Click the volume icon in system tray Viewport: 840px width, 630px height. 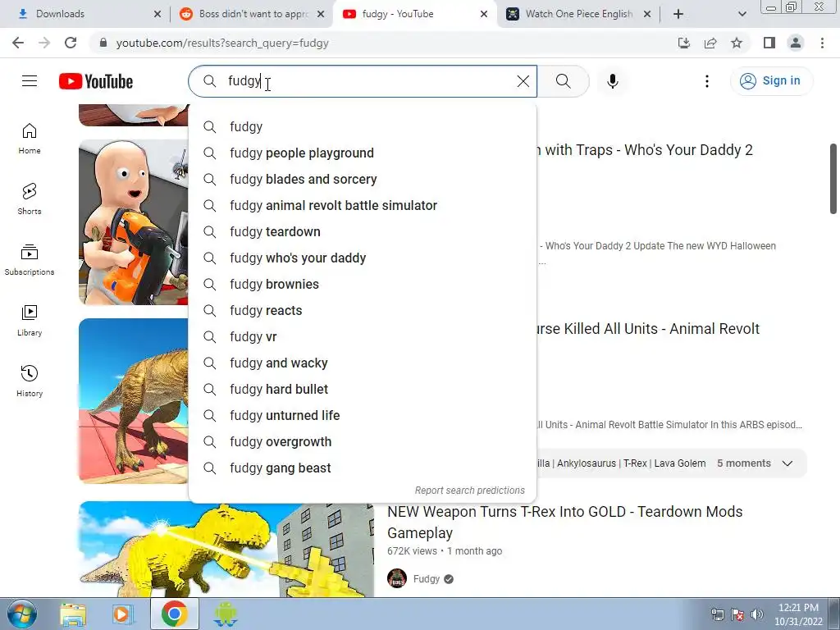pos(757,614)
